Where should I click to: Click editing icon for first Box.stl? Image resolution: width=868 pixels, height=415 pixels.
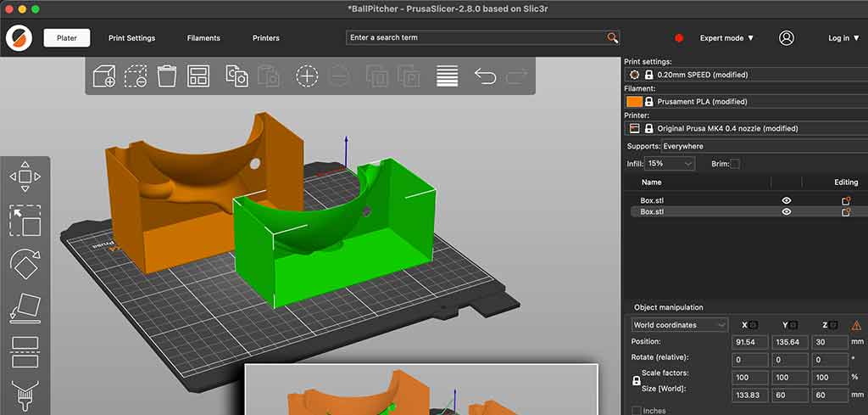click(845, 200)
